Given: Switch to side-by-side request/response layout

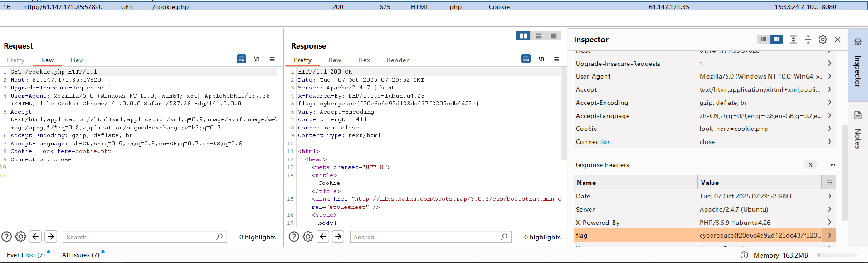Looking at the screenshot, I should click(x=523, y=36).
